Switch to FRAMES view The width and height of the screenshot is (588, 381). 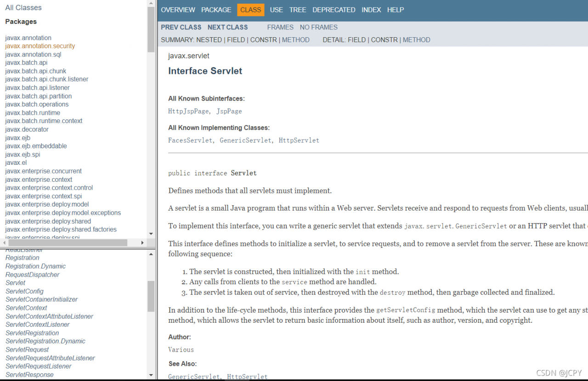click(280, 28)
